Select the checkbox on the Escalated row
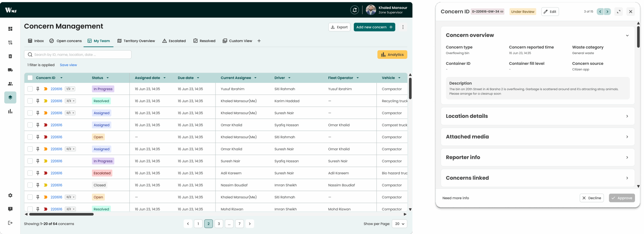Image resolution: width=644 pixels, height=234 pixels. pos(30,173)
